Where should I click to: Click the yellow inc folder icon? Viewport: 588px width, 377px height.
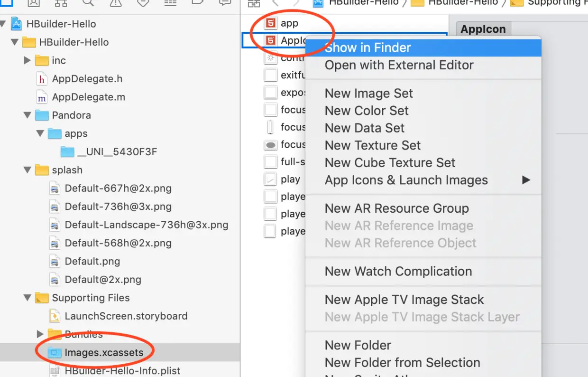tap(42, 60)
